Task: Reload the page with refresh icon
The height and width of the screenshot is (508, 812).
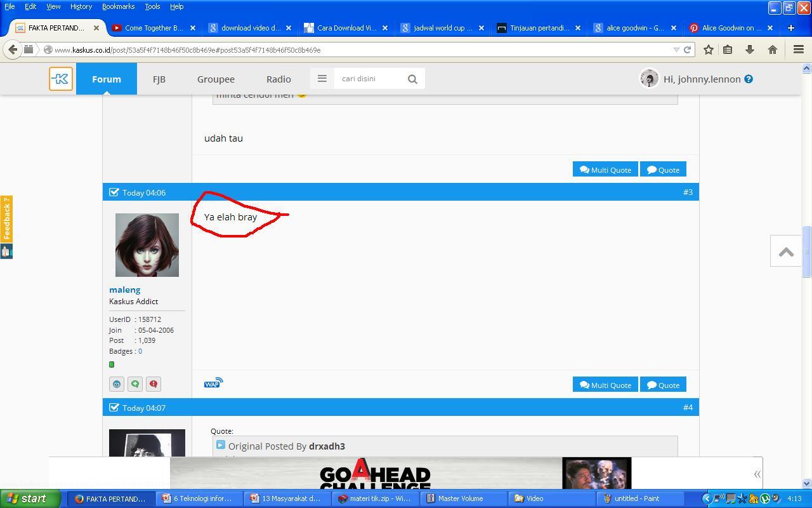Action: [x=687, y=50]
